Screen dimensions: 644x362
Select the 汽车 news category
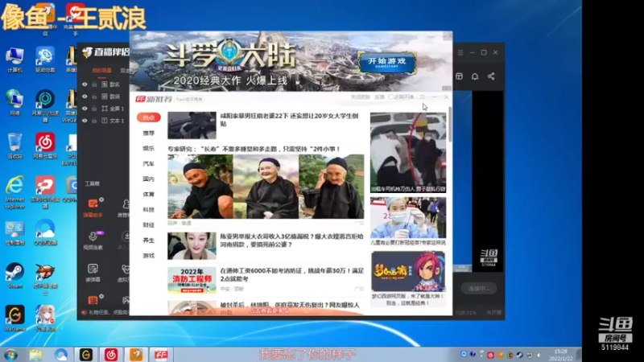pyautogui.click(x=149, y=164)
